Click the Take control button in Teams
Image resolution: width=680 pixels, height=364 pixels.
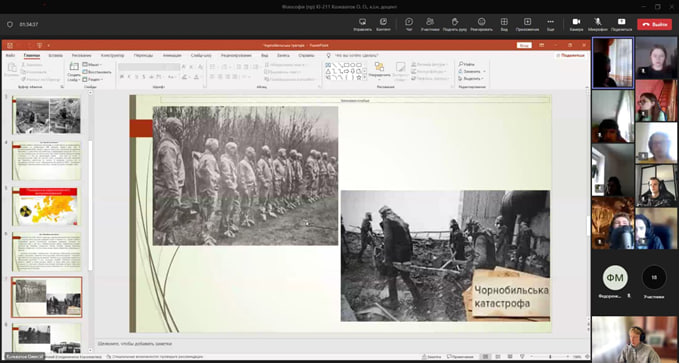point(363,24)
